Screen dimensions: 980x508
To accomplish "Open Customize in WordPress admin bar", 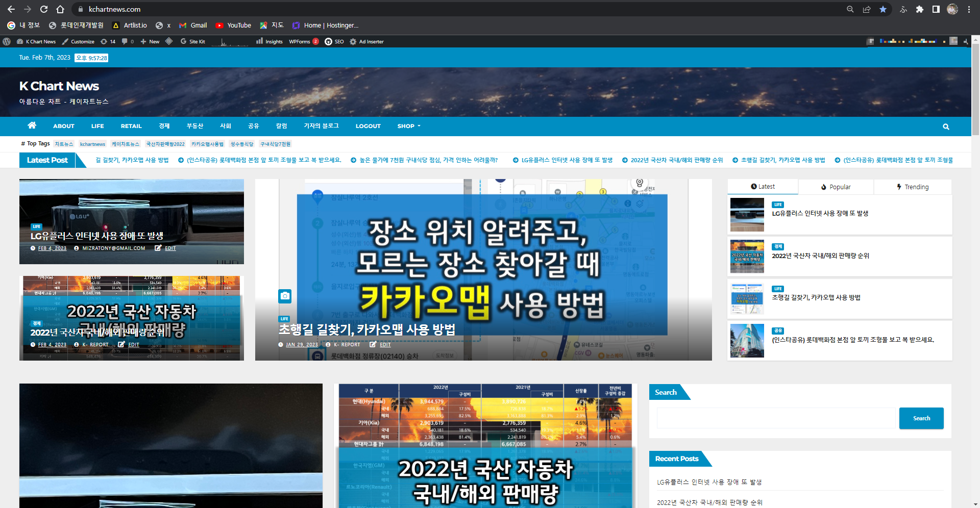I will pyautogui.click(x=78, y=41).
